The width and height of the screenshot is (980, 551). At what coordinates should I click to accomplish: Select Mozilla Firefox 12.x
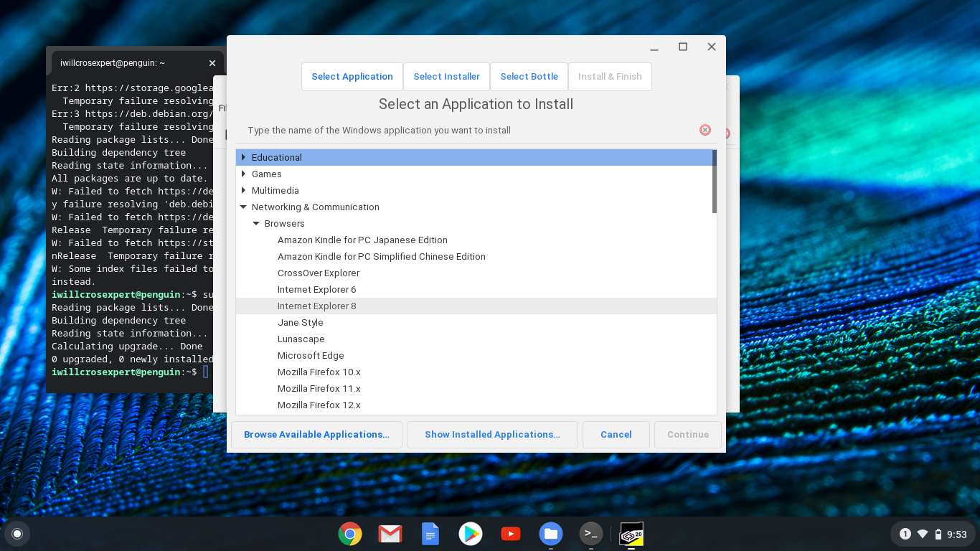[319, 405]
